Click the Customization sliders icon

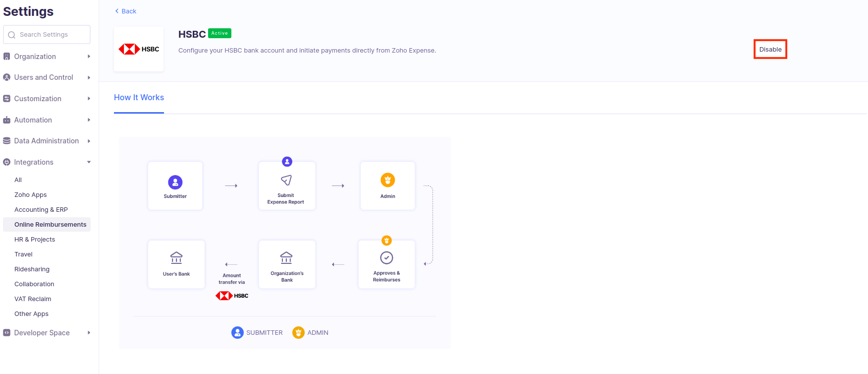[x=7, y=99]
